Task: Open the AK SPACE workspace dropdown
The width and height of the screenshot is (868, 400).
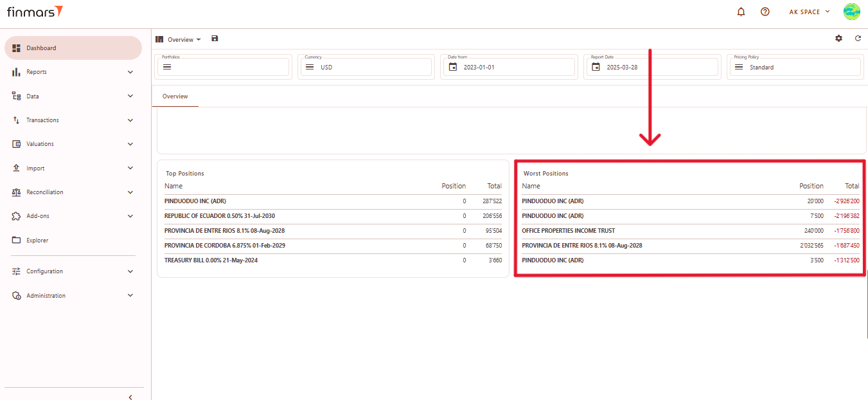Action: (x=810, y=12)
